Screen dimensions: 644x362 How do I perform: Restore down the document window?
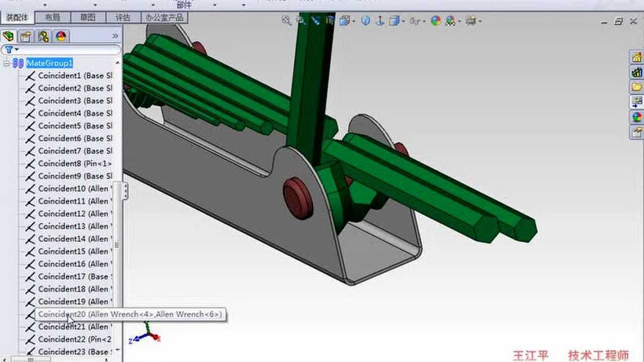click(x=619, y=21)
